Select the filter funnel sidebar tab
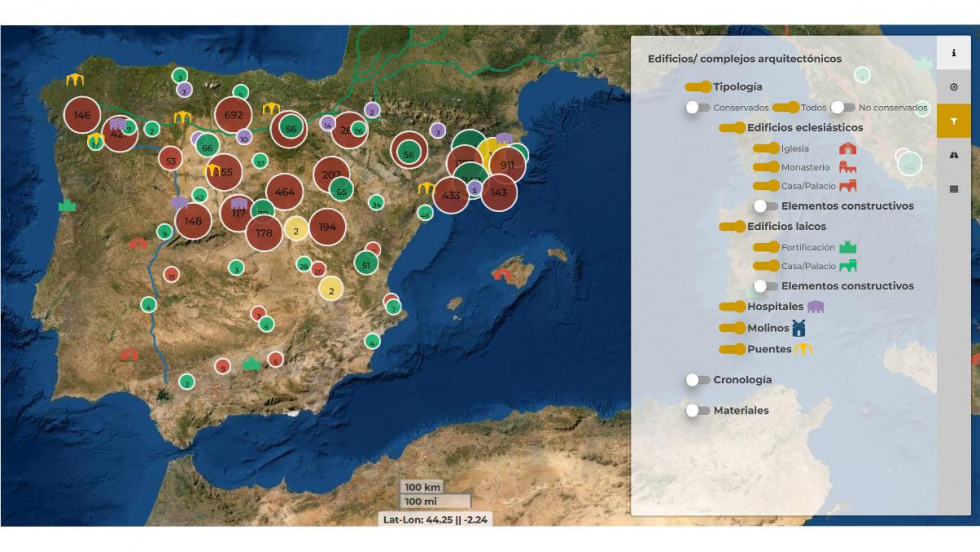 point(953,121)
